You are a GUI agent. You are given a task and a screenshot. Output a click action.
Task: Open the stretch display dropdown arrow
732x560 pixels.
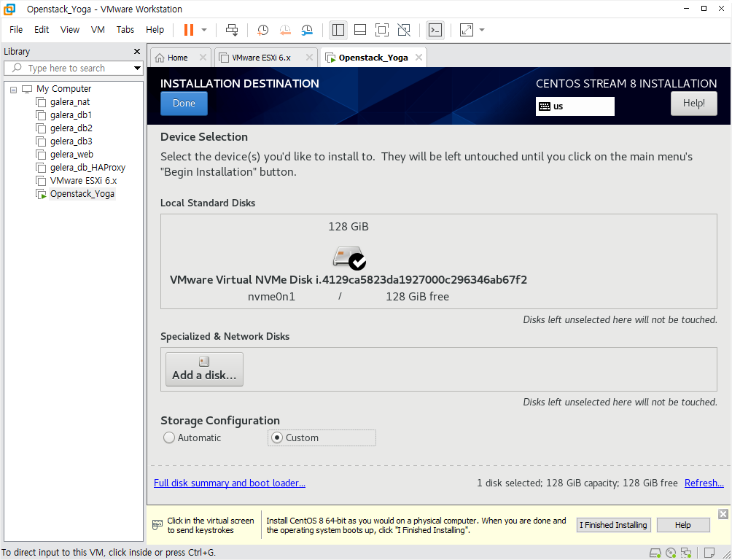click(482, 30)
